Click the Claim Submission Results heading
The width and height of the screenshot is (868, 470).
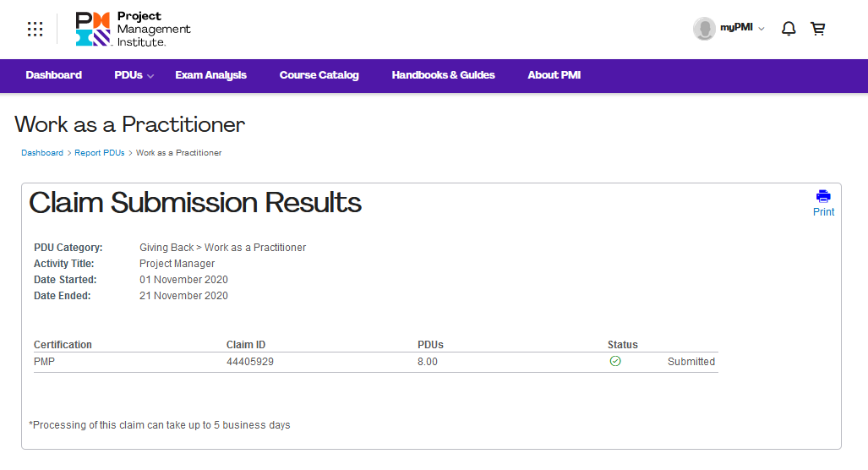(195, 203)
